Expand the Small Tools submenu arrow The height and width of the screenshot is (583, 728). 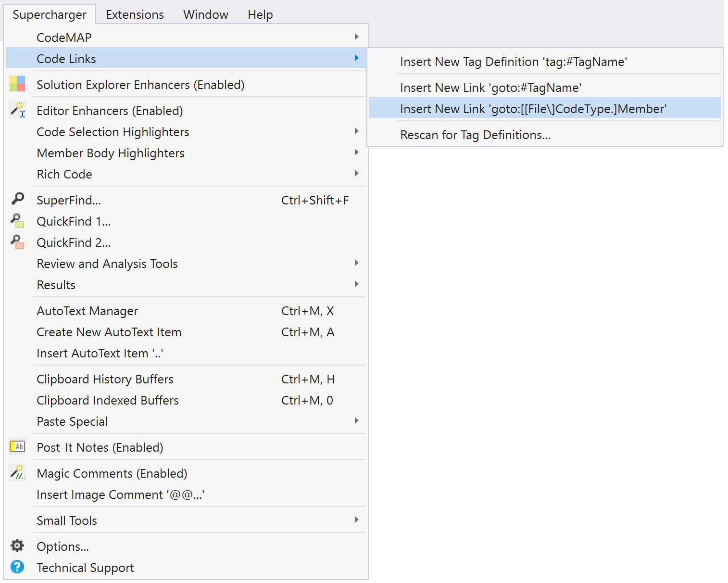click(x=356, y=520)
